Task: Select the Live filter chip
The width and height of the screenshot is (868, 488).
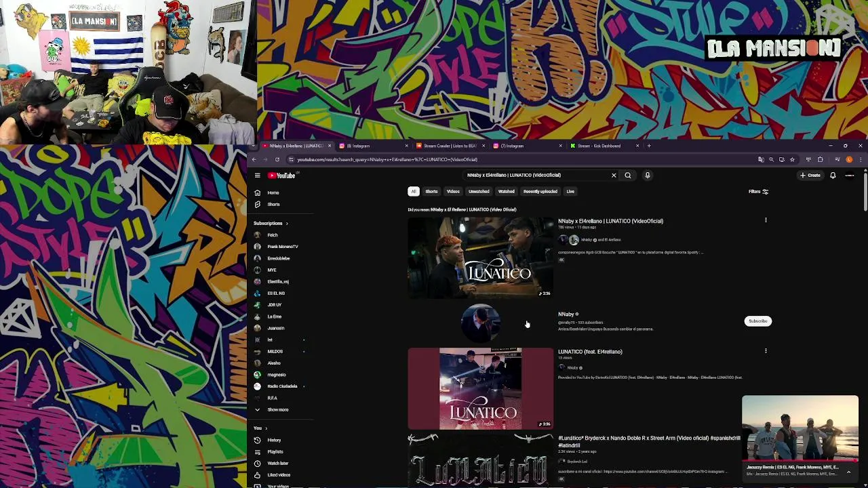Action: 570,192
